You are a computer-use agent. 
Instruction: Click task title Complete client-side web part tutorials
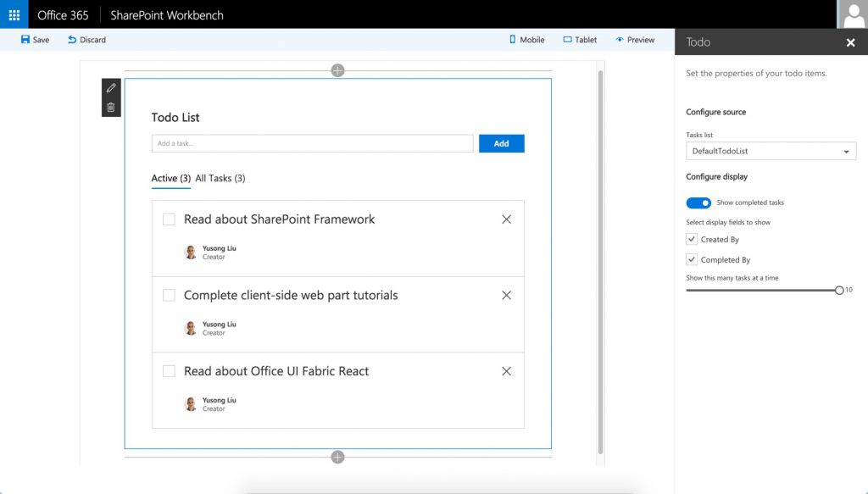(291, 295)
